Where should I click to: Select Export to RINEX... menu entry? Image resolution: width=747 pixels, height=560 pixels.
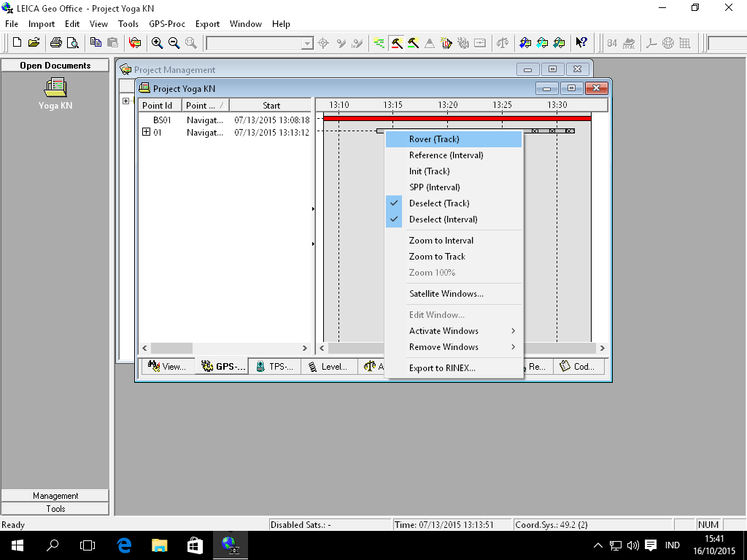pos(454,368)
